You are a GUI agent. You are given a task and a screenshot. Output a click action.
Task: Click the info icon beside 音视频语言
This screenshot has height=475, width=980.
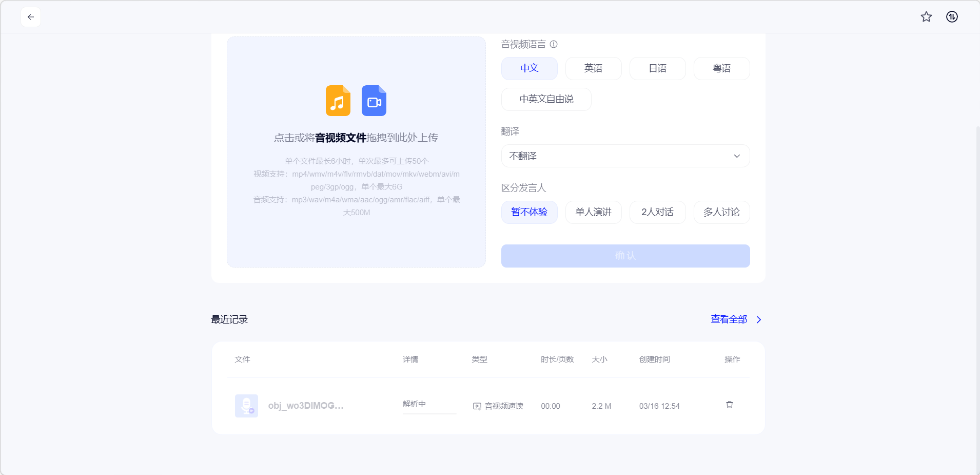pos(554,44)
